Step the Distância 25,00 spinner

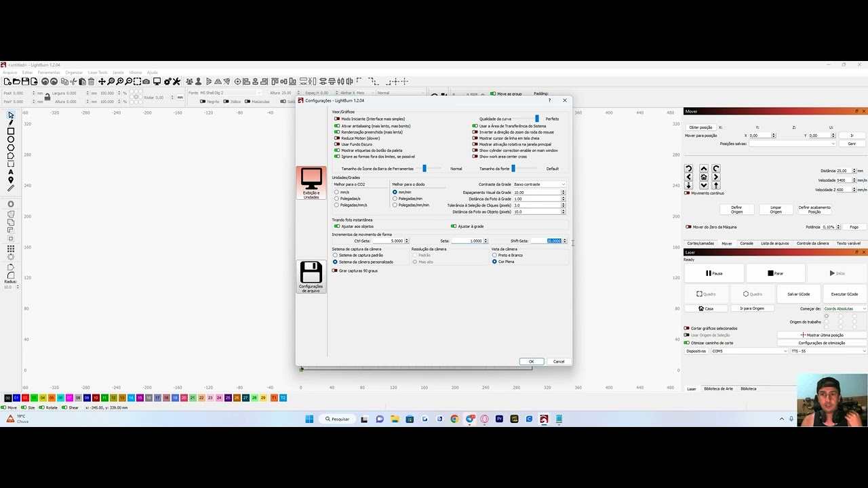click(x=854, y=171)
